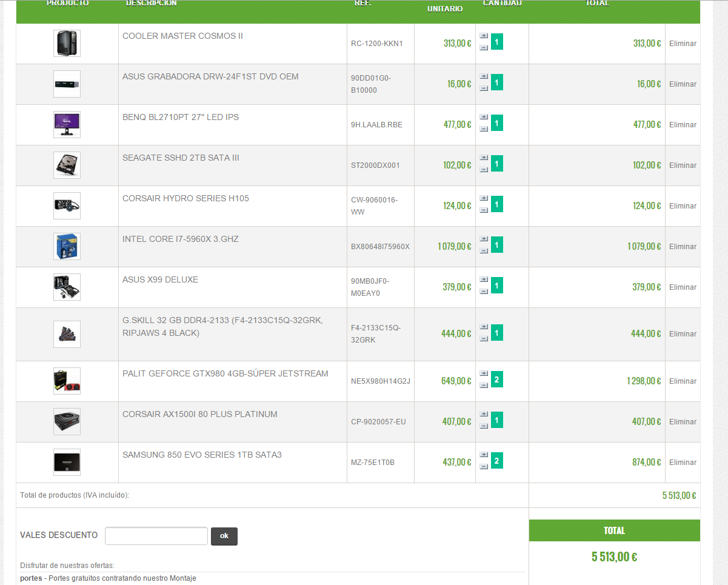Select Total de productos amount 5 513,00 €
Viewport: 728px width, 585px height.
pos(679,496)
